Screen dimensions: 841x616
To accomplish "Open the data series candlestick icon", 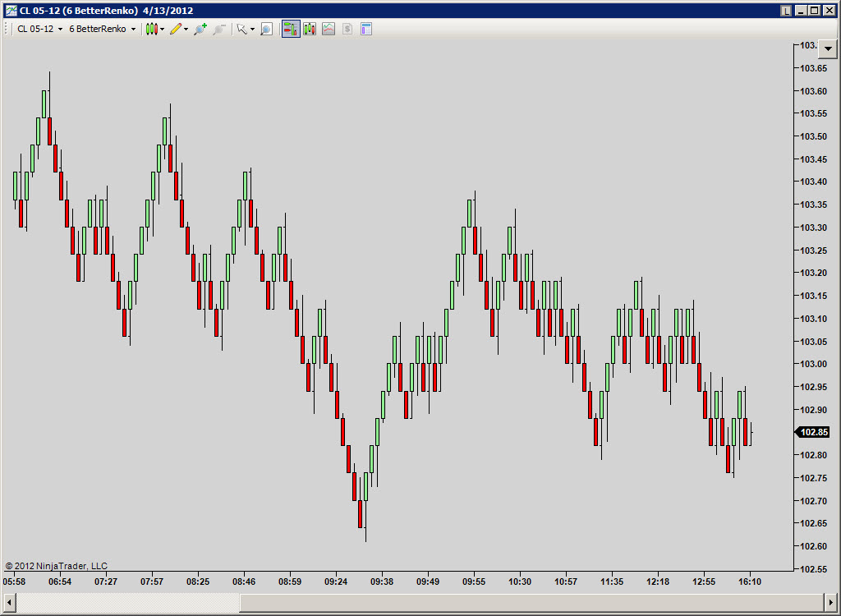I will pos(310,29).
